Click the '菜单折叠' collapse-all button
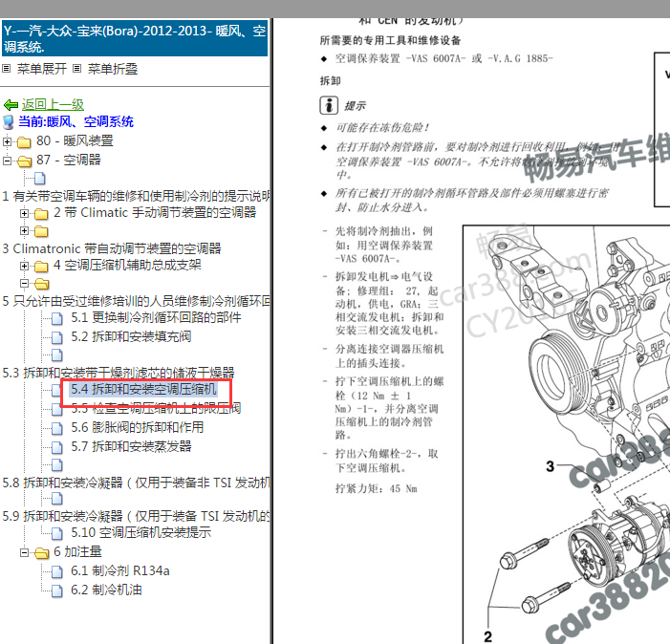670x644 pixels. point(113,69)
